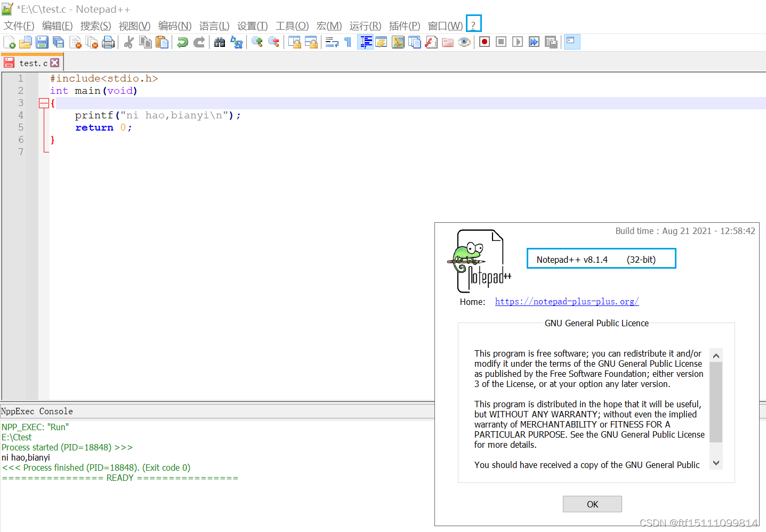
Task: Toggle show all characters pilcrow icon
Action: (x=348, y=42)
